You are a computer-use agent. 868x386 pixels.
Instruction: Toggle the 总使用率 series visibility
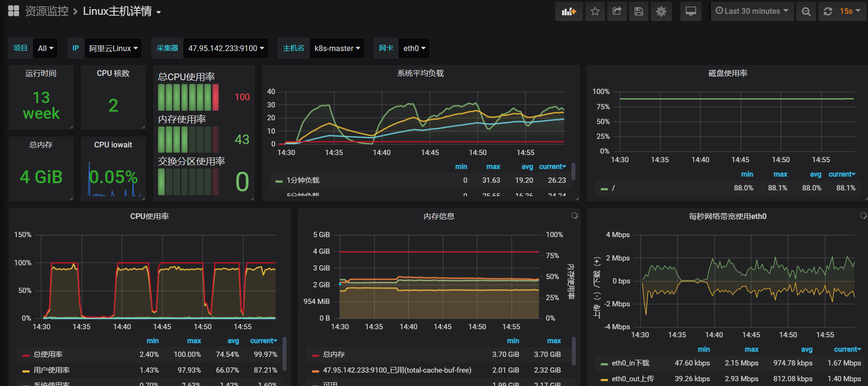coord(48,355)
